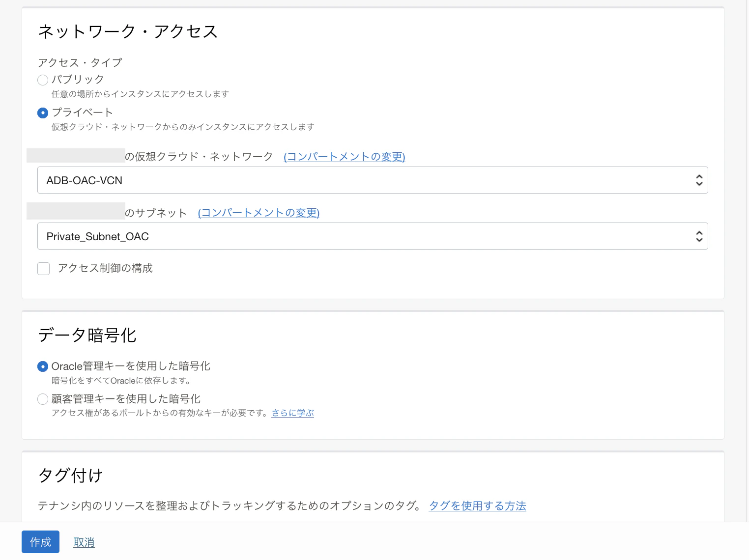Click the アクセス・タイプ label
This screenshot has height=560, width=749.
[x=80, y=63]
